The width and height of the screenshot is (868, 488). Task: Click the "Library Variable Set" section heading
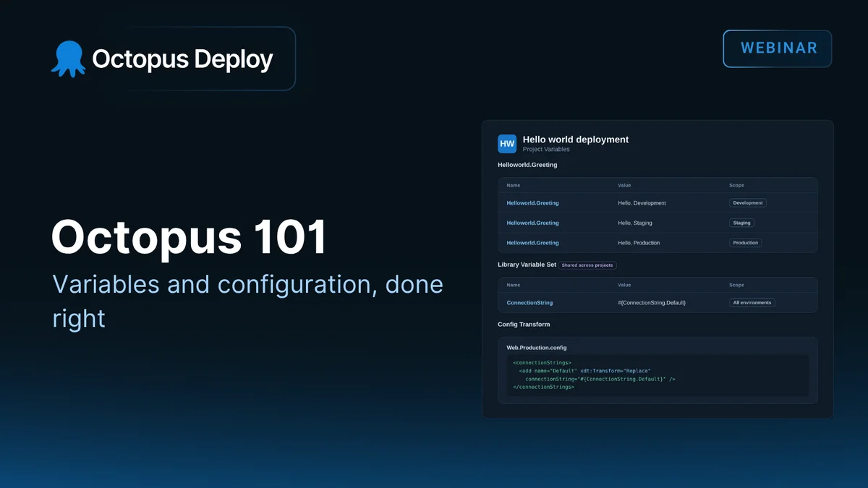[527, 265]
